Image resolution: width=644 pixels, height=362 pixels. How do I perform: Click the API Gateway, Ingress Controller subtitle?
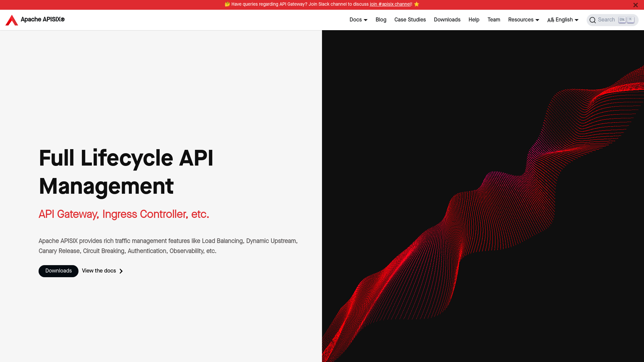[x=124, y=214]
